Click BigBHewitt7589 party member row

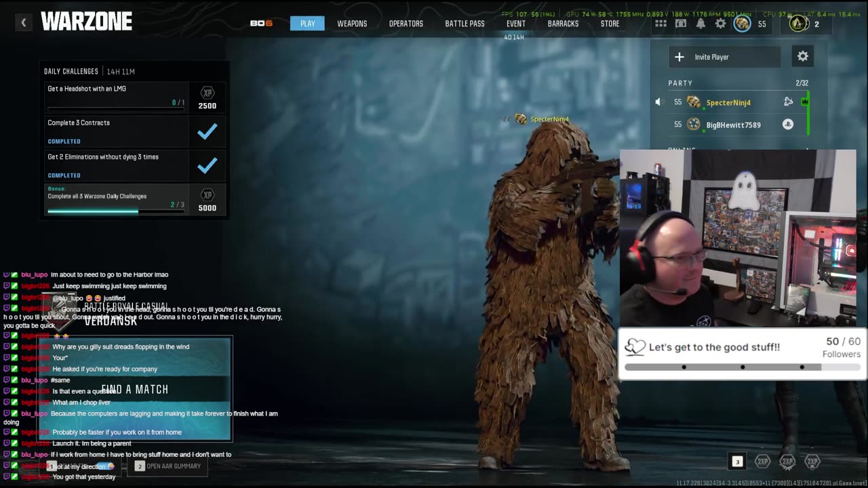click(x=738, y=125)
